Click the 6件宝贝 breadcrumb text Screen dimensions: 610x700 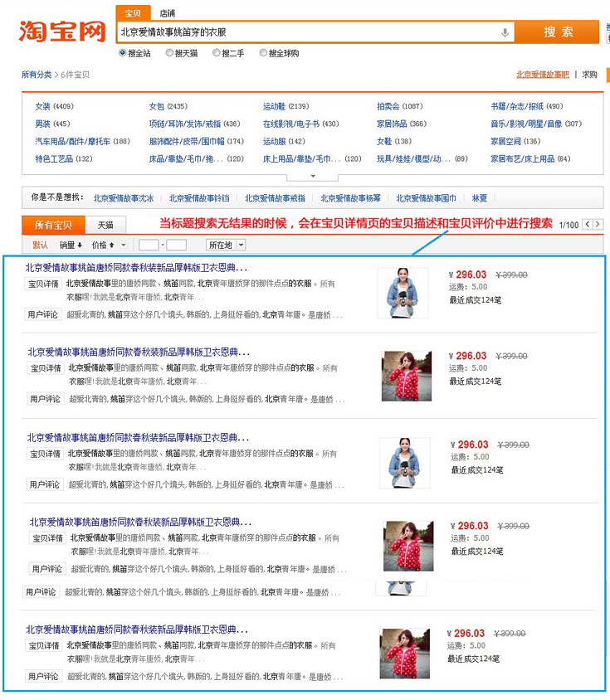point(75,75)
